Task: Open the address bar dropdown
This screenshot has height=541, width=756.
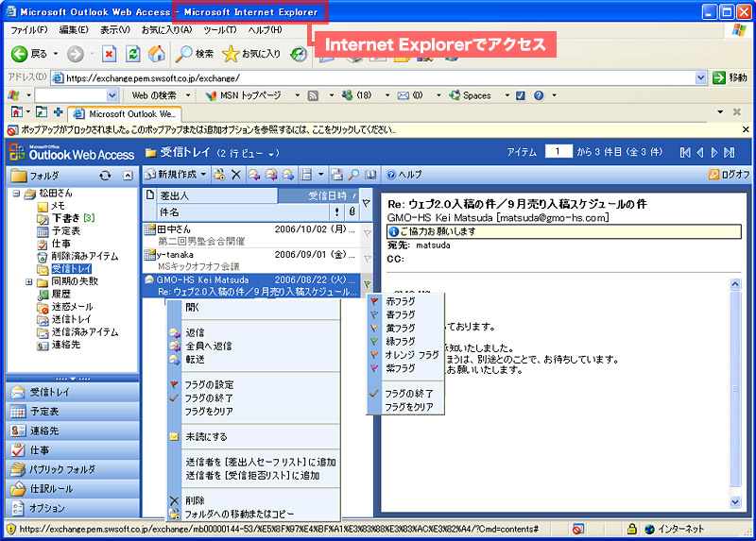Action: point(700,77)
